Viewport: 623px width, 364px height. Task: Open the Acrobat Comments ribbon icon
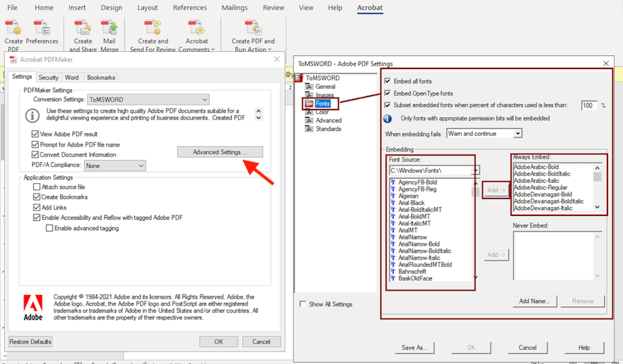click(x=197, y=29)
